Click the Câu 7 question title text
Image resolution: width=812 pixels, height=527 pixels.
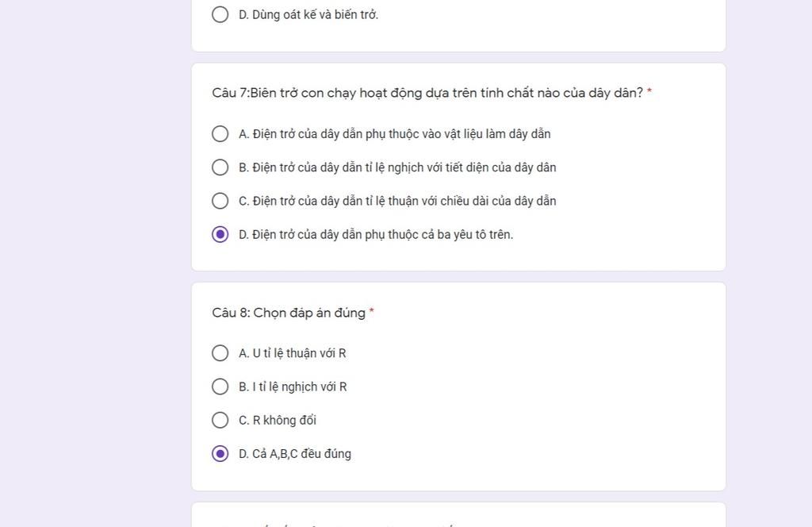pyautogui.click(x=427, y=93)
